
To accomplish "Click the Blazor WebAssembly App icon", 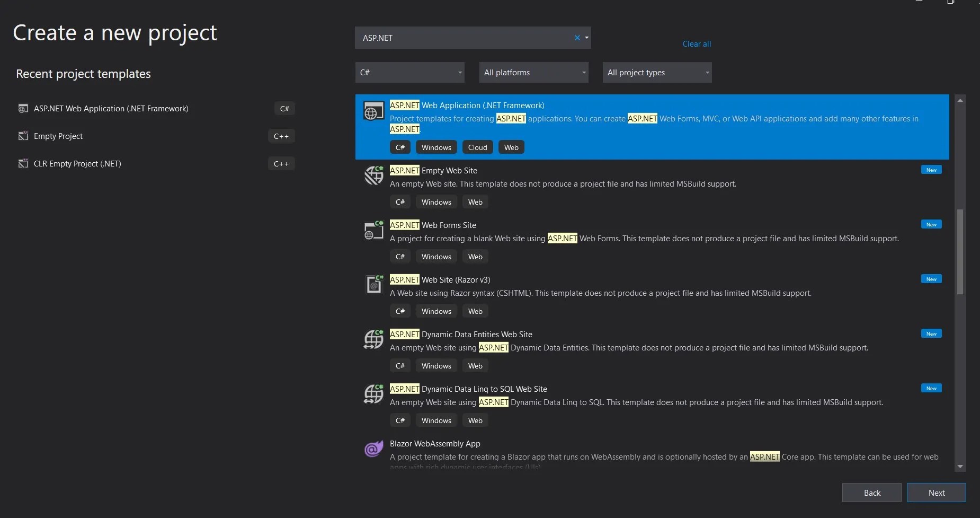I will pos(373,449).
